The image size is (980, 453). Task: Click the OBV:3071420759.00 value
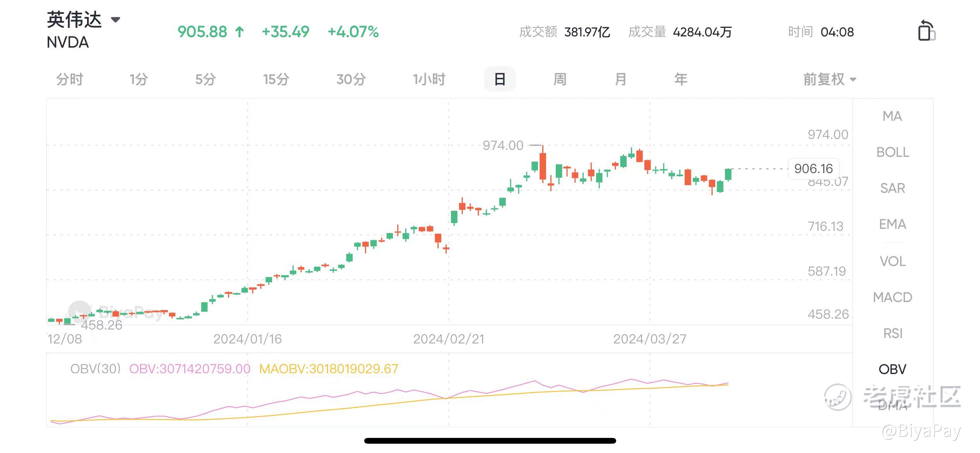tap(190, 369)
